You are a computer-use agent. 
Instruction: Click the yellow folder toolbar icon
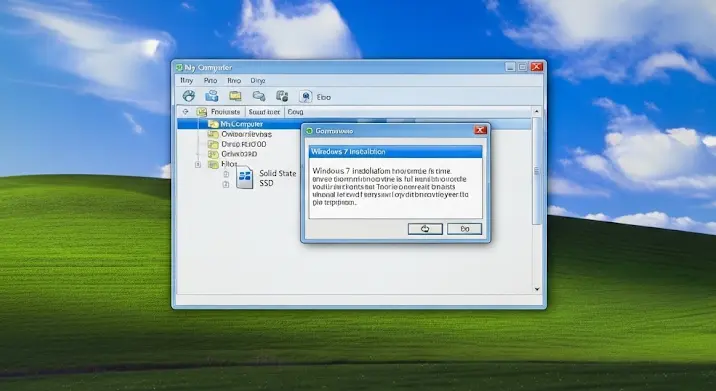click(x=235, y=96)
